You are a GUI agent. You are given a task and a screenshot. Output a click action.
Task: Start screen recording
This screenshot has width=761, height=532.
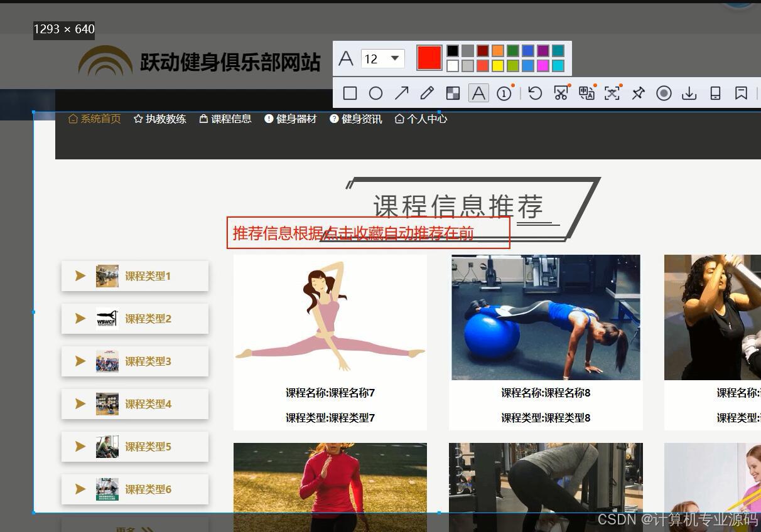(664, 93)
